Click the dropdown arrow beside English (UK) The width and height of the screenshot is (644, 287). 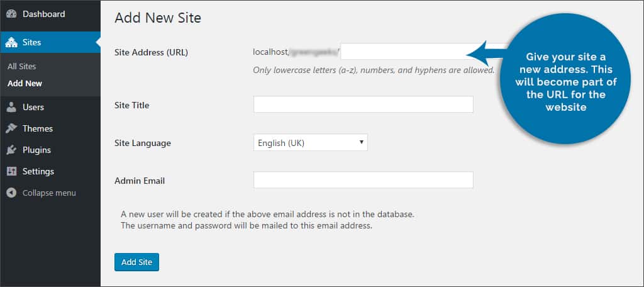click(x=361, y=143)
